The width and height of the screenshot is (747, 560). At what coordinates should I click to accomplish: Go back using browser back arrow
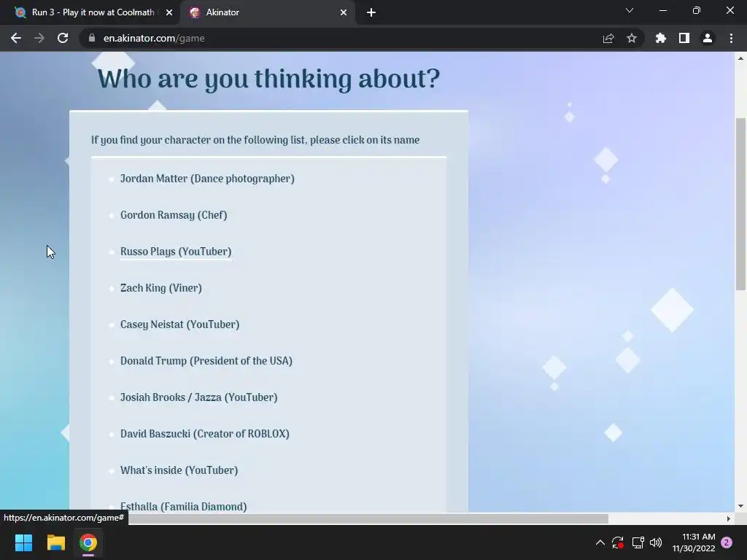point(16,38)
